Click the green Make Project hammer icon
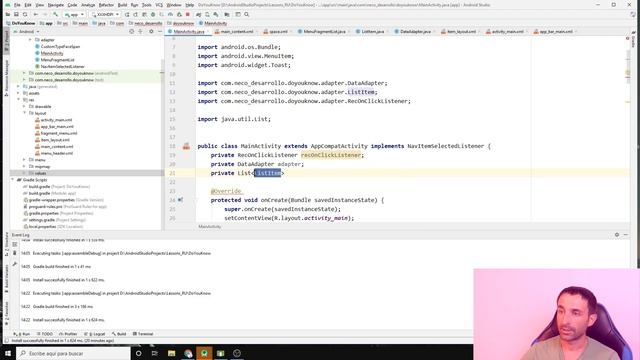Screen dimensions: 640x360 click(56, 14)
